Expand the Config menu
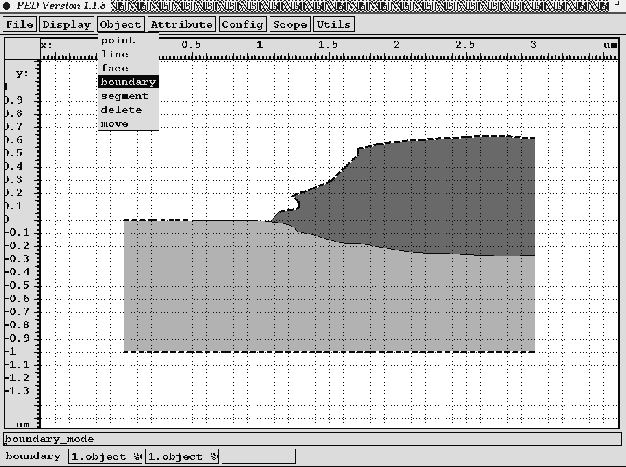Viewport: 626px width, 467px height. (x=242, y=24)
